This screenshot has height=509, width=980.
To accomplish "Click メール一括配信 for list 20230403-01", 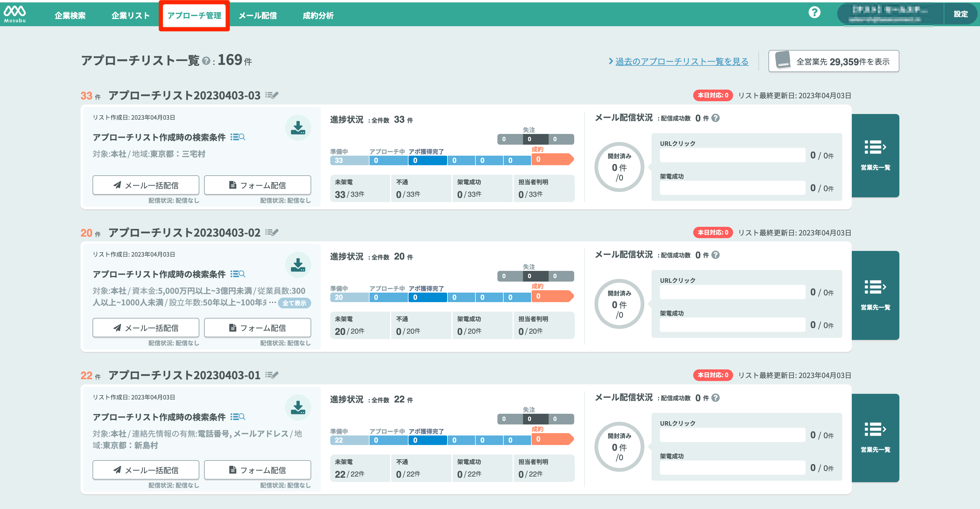I will pos(146,470).
